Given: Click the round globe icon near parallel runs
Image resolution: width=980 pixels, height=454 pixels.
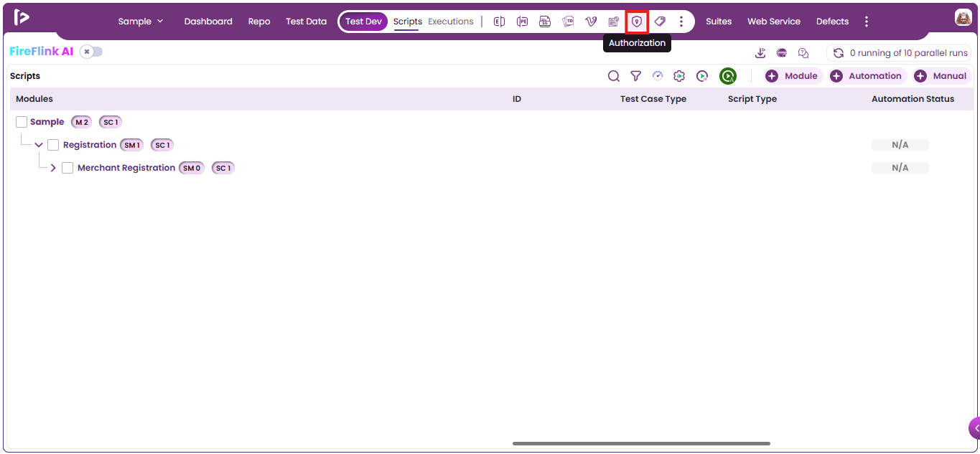Looking at the screenshot, I should point(782,53).
